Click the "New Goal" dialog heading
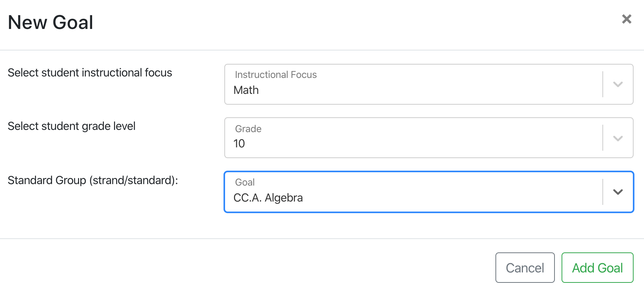644x291 pixels. [x=51, y=22]
